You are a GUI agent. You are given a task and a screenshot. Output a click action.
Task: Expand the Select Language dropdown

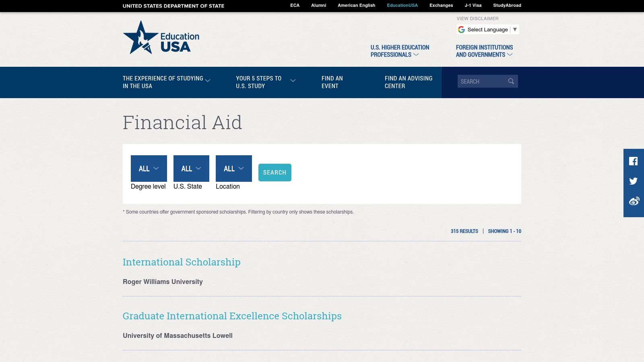tap(515, 29)
